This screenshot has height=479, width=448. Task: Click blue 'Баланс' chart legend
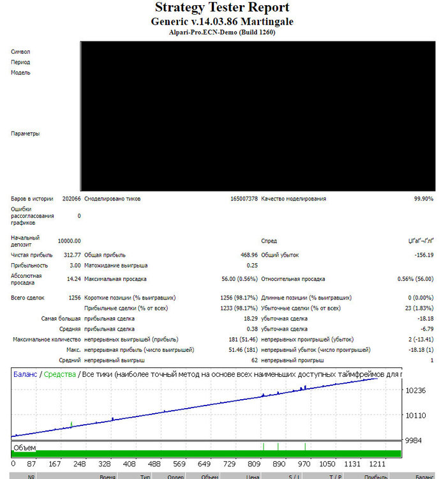[25, 374]
